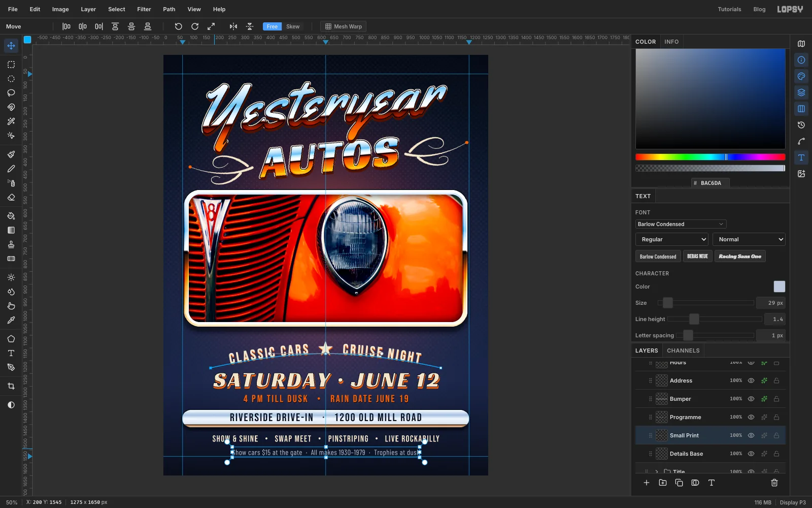Select the rectangular marquee tool

pyautogui.click(x=11, y=65)
